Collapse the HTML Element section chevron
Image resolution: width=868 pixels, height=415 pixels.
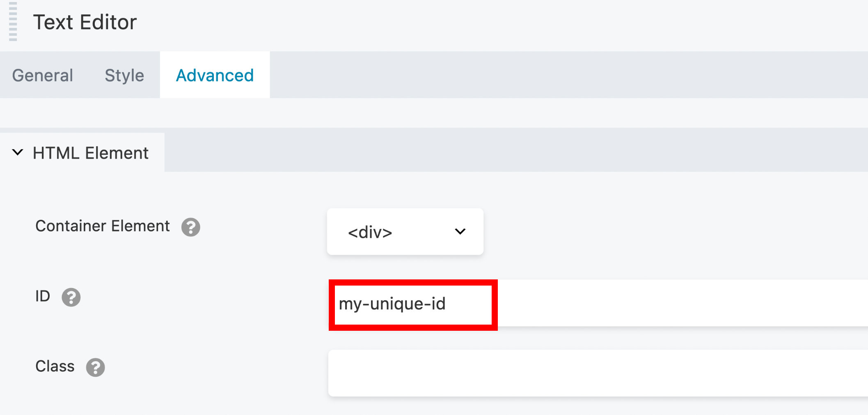point(18,152)
